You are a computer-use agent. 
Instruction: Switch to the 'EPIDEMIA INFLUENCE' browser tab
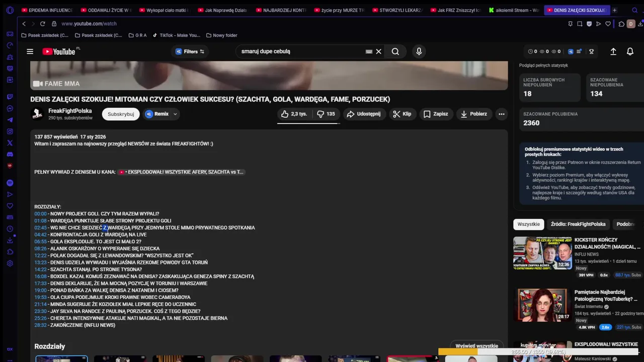click(x=47, y=10)
